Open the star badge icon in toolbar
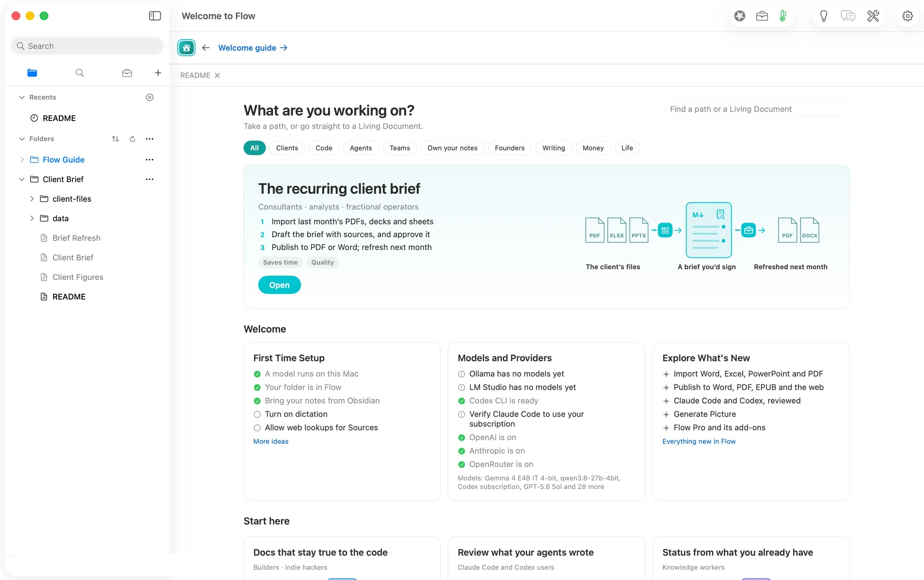The height and width of the screenshot is (580, 924). (740, 16)
